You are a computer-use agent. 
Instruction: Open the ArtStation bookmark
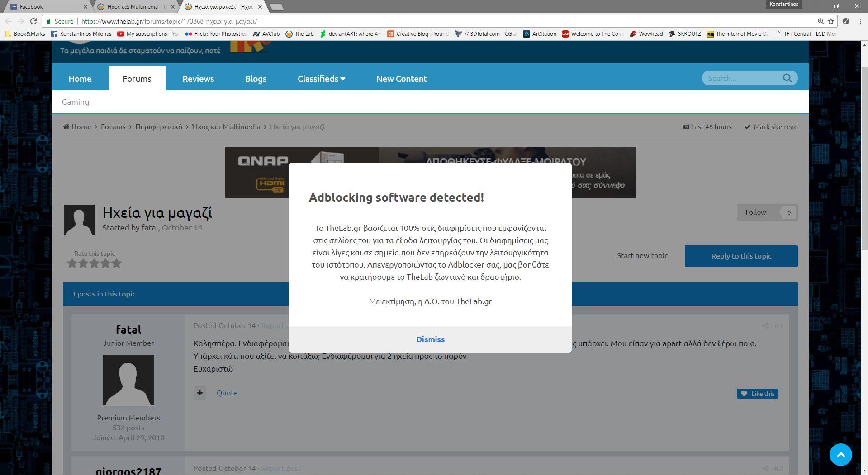(539, 34)
